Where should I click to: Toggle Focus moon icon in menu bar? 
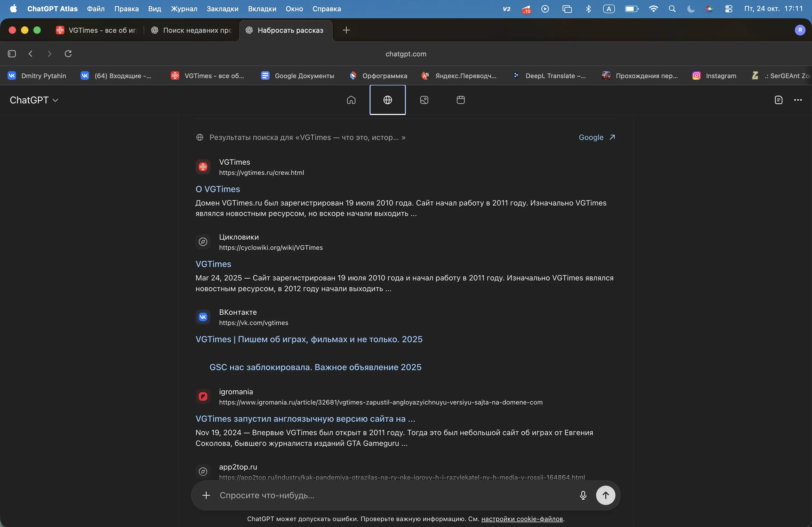691,9
